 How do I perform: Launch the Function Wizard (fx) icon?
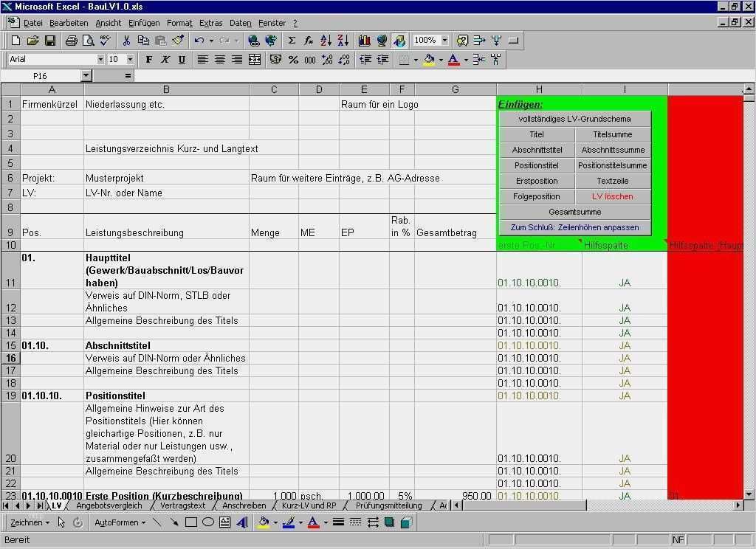(310, 41)
